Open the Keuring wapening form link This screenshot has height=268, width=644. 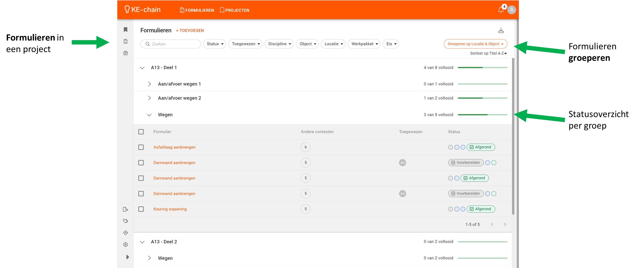pos(170,209)
